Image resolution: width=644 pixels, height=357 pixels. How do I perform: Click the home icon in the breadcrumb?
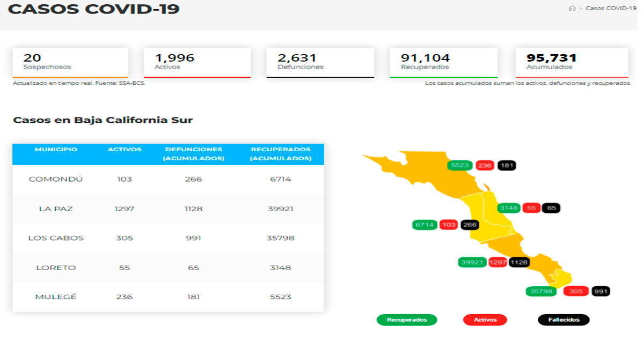pyautogui.click(x=573, y=9)
